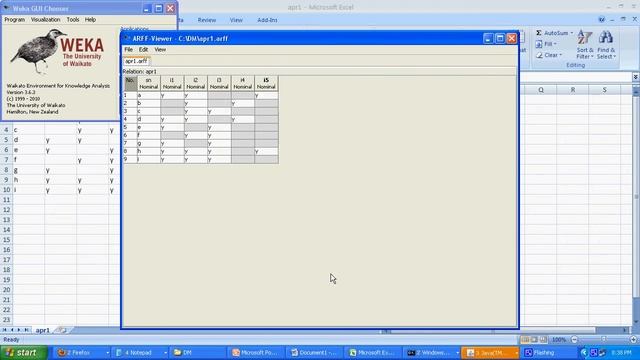Viewport: 640px width, 360px height.
Task: Click the i5 cell of ARFF-Viewer row 1
Action: (266, 95)
